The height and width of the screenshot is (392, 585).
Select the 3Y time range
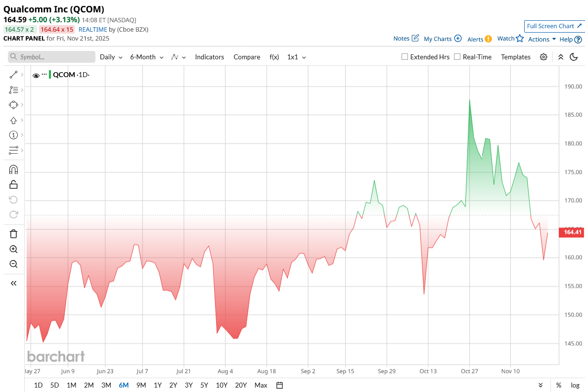pyautogui.click(x=189, y=385)
